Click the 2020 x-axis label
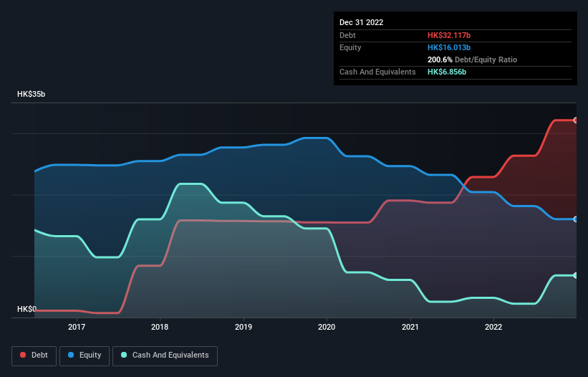Image resolution: width=588 pixels, height=377 pixels. [x=327, y=327]
